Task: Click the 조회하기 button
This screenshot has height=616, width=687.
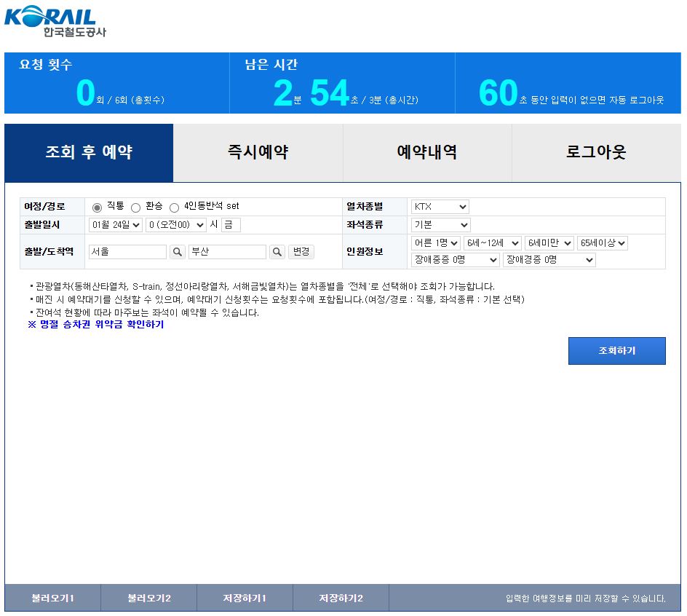Action: 616,350
